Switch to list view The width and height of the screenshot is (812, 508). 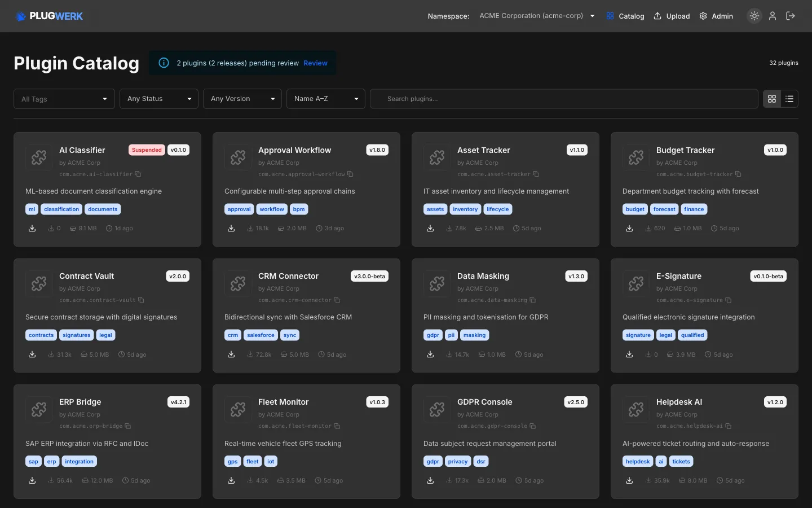point(789,99)
